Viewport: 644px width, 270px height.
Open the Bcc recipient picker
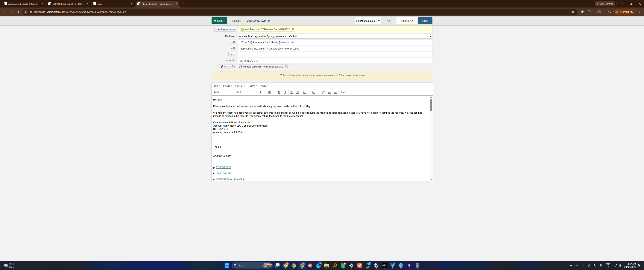(232, 54)
